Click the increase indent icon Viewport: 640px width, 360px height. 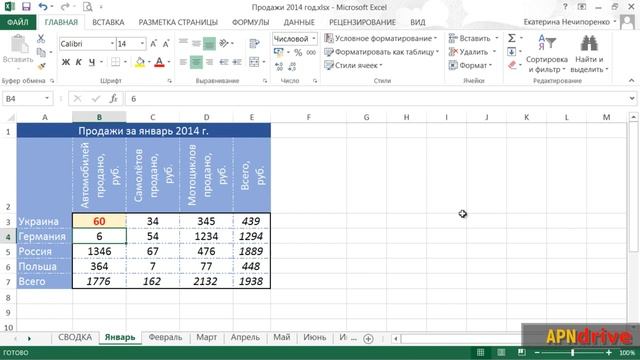click(237, 62)
